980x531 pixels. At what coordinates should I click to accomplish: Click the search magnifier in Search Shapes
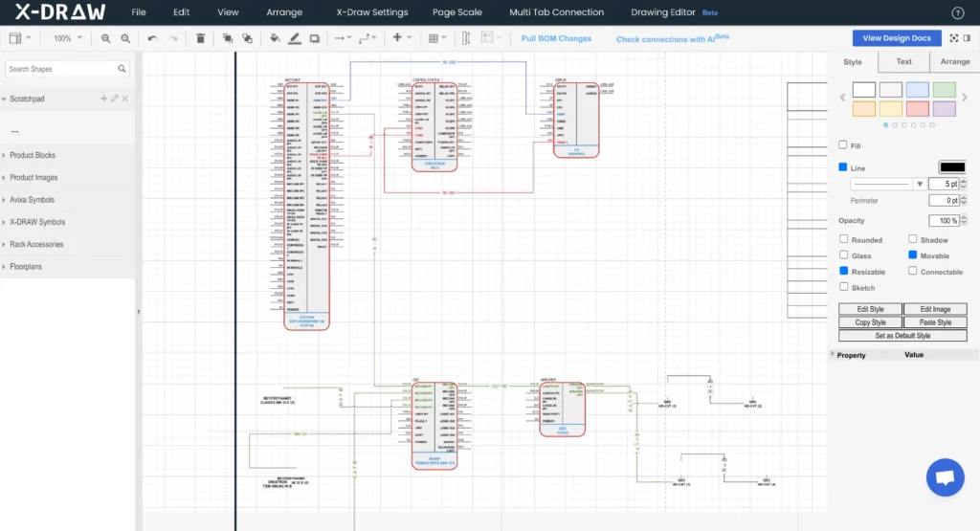(x=122, y=69)
